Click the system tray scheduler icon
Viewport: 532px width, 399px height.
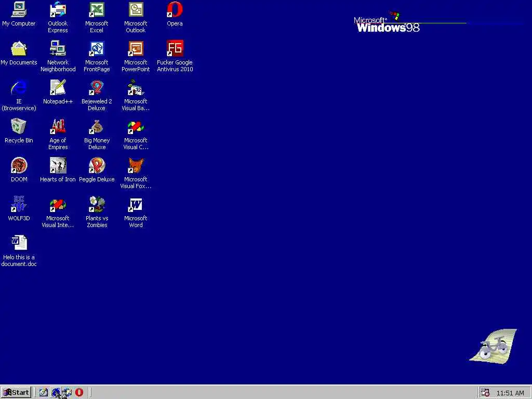pyautogui.click(x=485, y=393)
